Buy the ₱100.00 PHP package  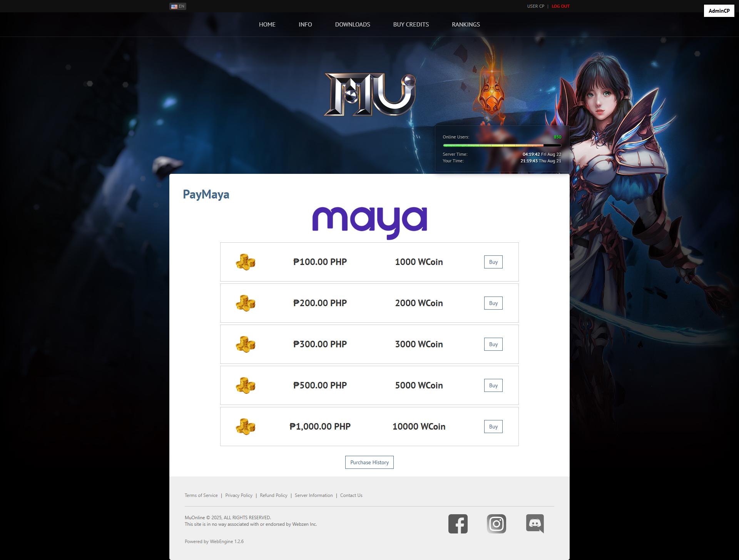493,262
